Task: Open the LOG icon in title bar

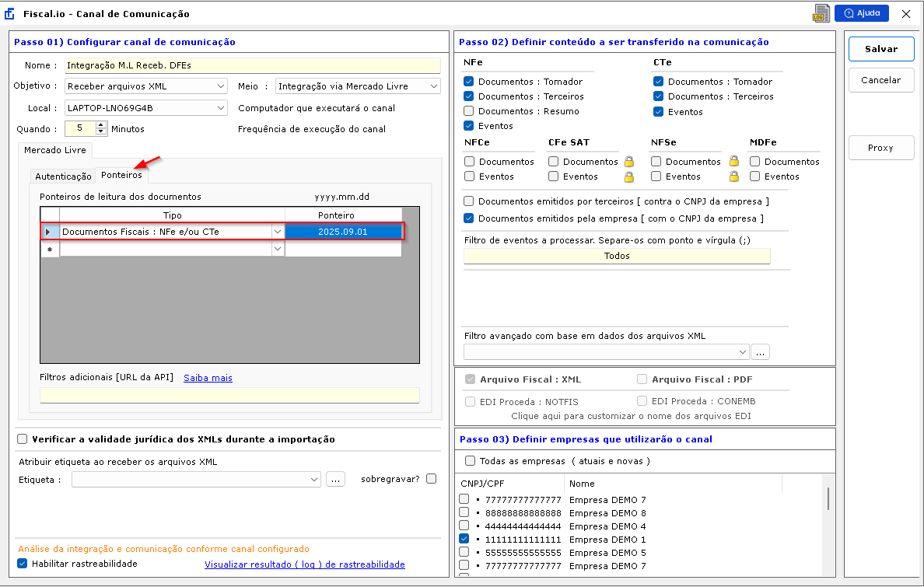Action: click(820, 14)
